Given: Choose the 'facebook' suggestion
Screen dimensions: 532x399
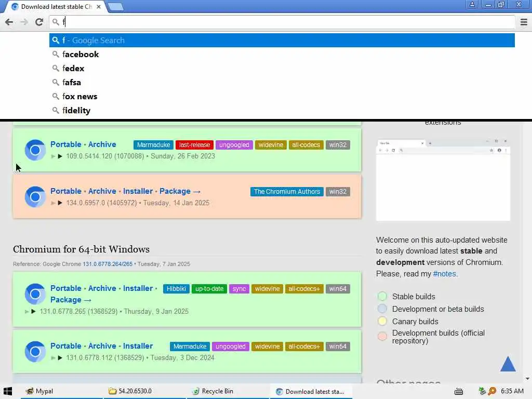Looking at the screenshot, I should [282, 54].
